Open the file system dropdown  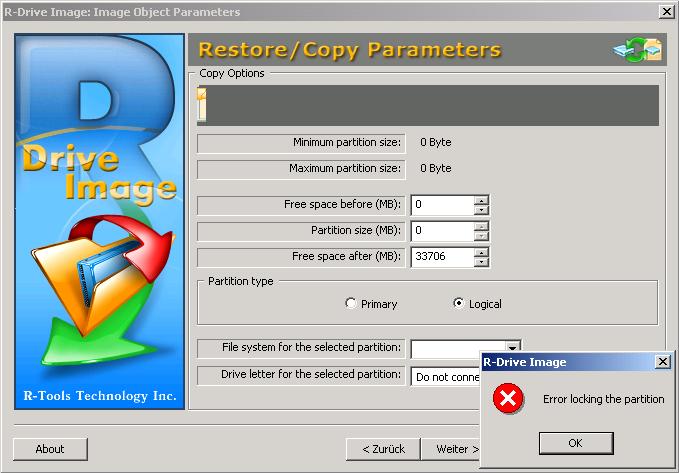(513, 348)
